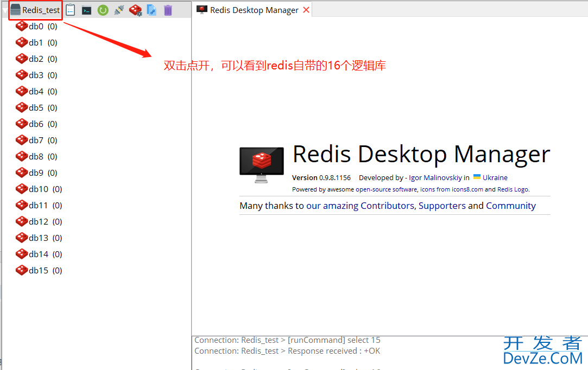
Task: Collapse the Redis_test connection tree arrow
Action: click(x=5, y=11)
